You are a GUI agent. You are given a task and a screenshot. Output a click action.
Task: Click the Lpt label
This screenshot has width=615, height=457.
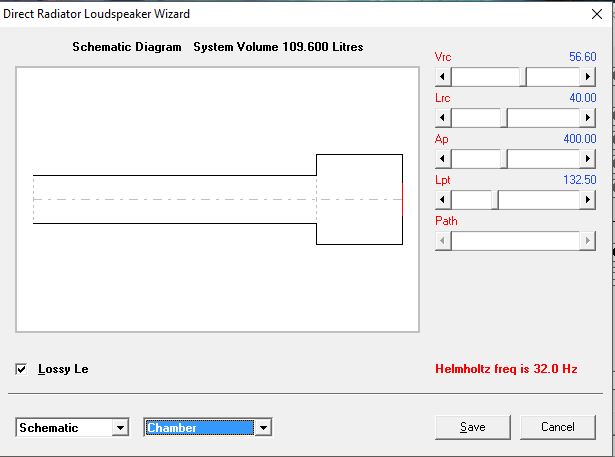click(x=442, y=180)
